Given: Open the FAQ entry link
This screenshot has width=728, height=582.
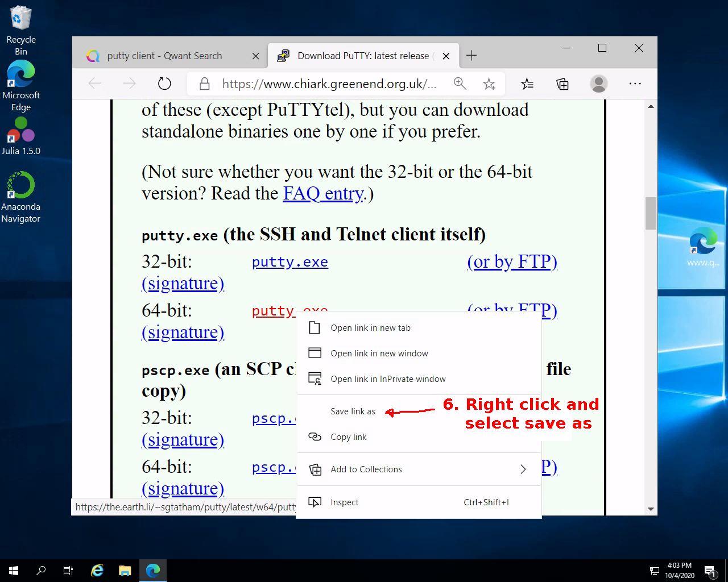Looking at the screenshot, I should click(324, 194).
